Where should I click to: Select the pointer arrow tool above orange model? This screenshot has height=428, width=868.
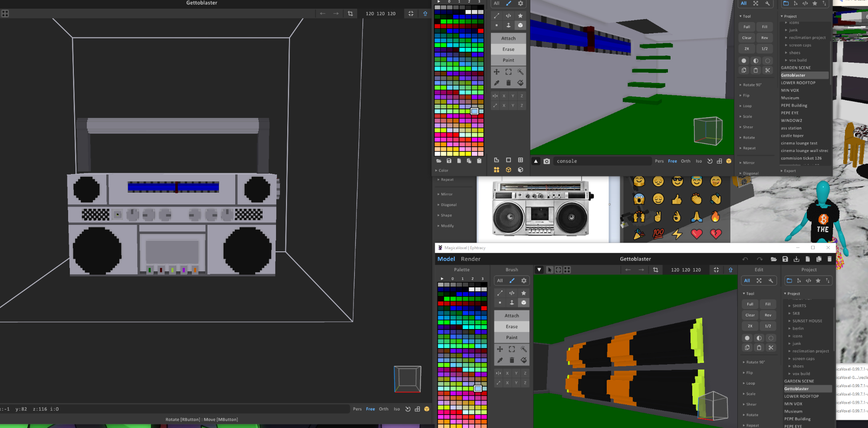click(549, 270)
